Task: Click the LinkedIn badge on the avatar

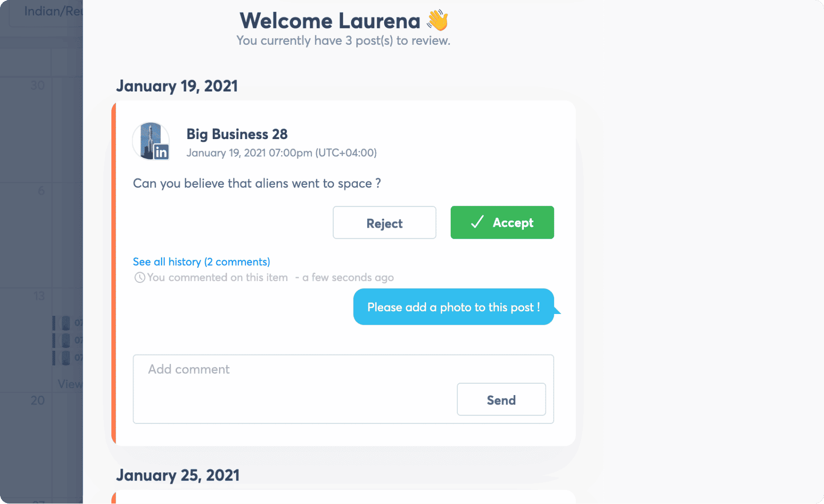Action: coord(161,152)
